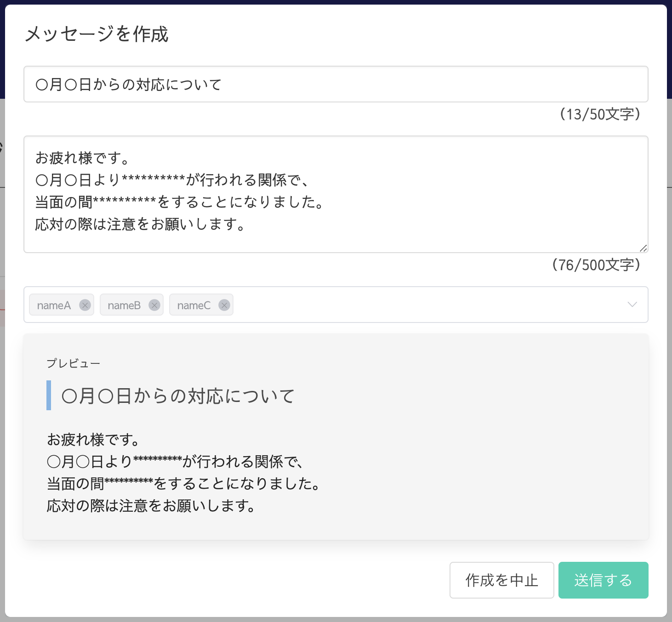Click the message body resize handle
This screenshot has height=622, width=672.
[x=644, y=248]
